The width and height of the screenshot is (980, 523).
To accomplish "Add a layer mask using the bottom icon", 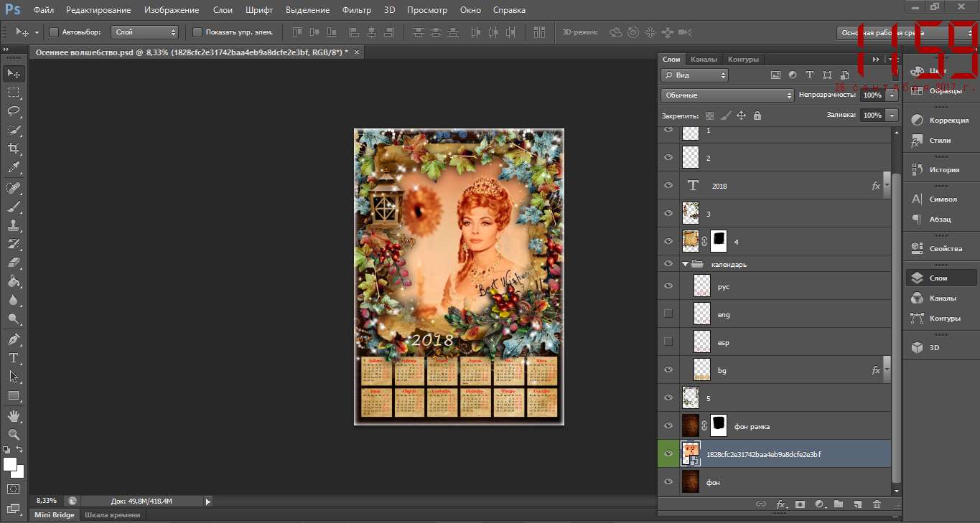I will coord(800,504).
